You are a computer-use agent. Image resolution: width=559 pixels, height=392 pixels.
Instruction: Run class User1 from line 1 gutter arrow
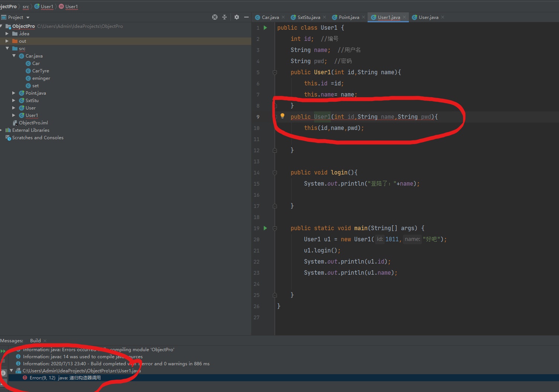click(265, 27)
